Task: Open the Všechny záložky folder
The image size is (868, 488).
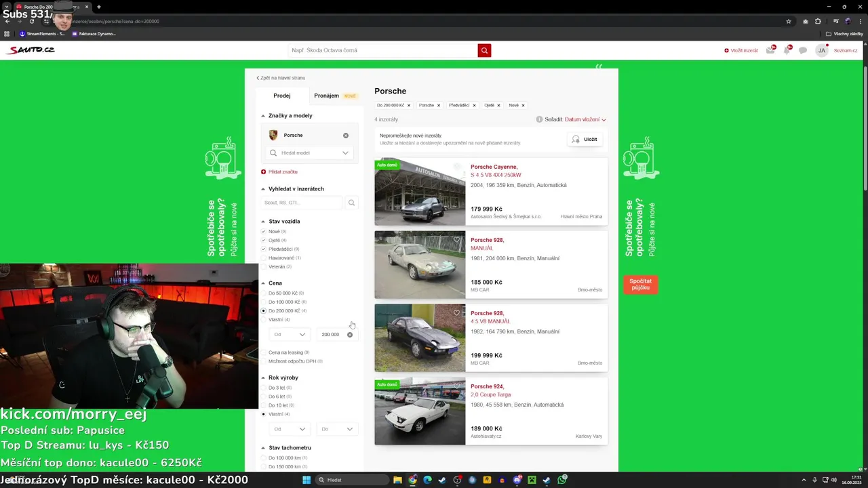Action: [x=844, y=34]
